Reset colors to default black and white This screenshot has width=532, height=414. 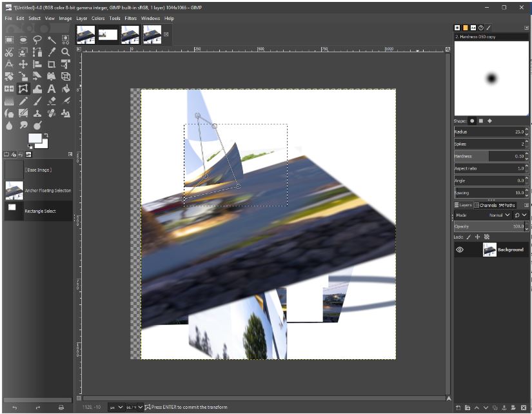[x=30, y=146]
